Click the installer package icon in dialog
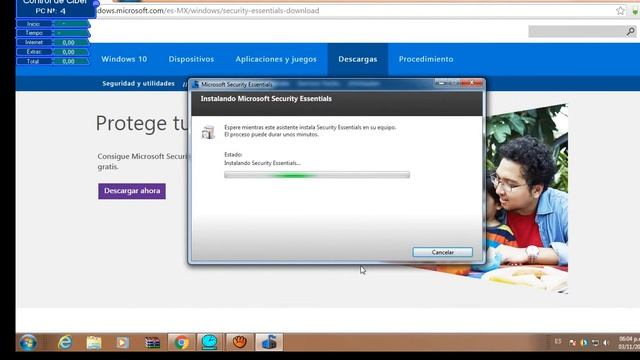 [208, 132]
